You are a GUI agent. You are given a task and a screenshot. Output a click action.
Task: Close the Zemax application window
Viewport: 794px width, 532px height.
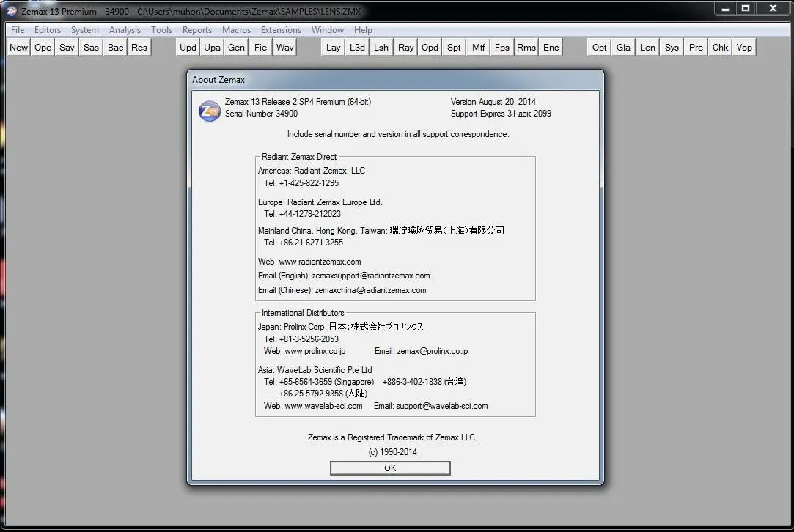(773, 9)
